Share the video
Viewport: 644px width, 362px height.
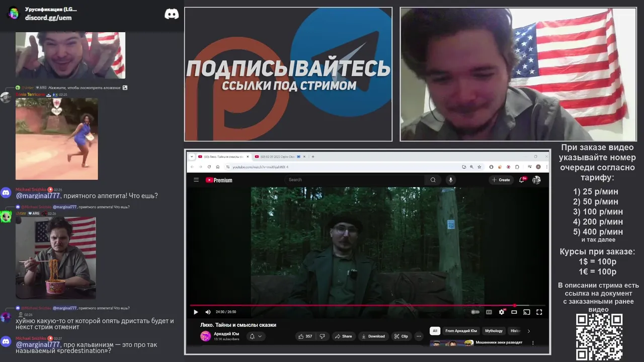point(344,336)
